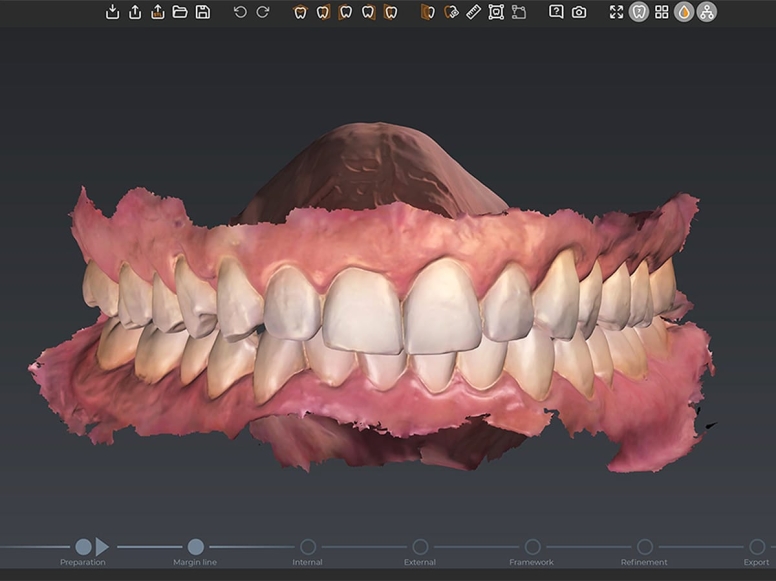Viewport: 776px width, 581px height.
Task: Take a screenshot with camera icon
Action: pyautogui.click(x=579, y=12)
